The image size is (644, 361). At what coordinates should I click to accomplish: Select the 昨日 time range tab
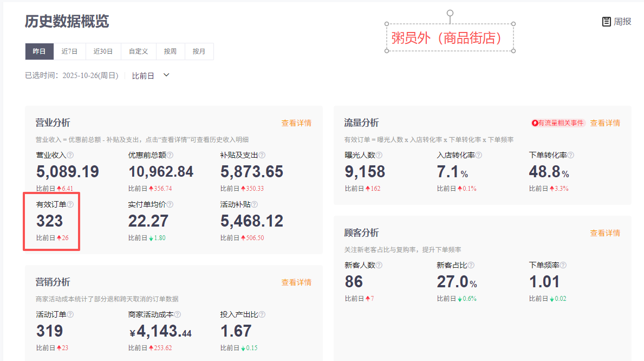point(39,51)
